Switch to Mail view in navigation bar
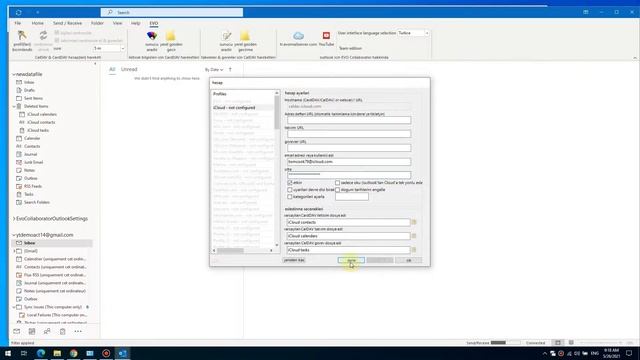Viewport: 640px width, 360px height. [x=17, y=331]
